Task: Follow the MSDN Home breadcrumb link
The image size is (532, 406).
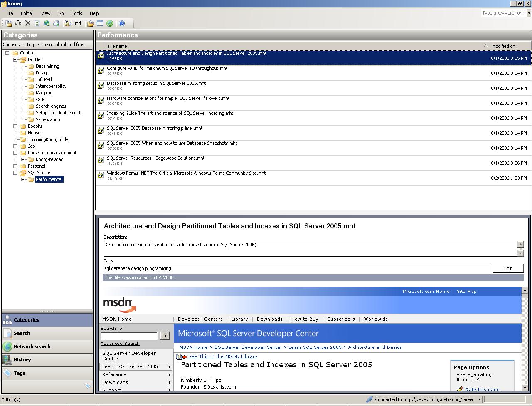Action: pos(194,347)
